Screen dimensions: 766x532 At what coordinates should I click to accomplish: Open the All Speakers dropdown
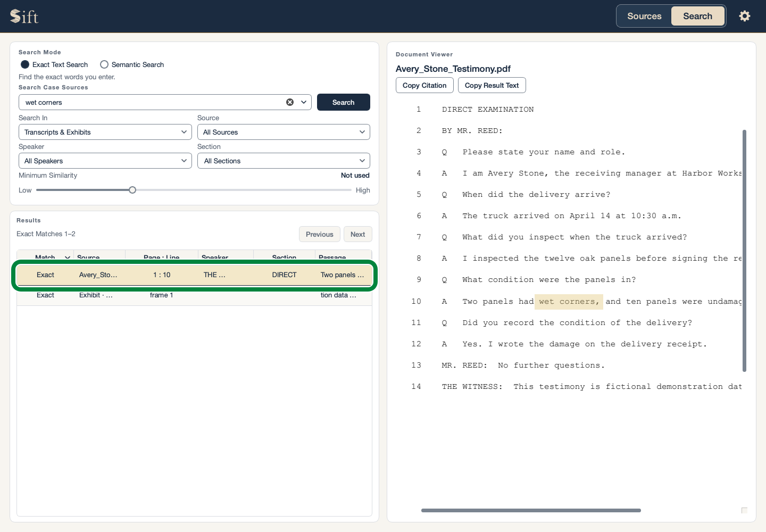(105, 161)
